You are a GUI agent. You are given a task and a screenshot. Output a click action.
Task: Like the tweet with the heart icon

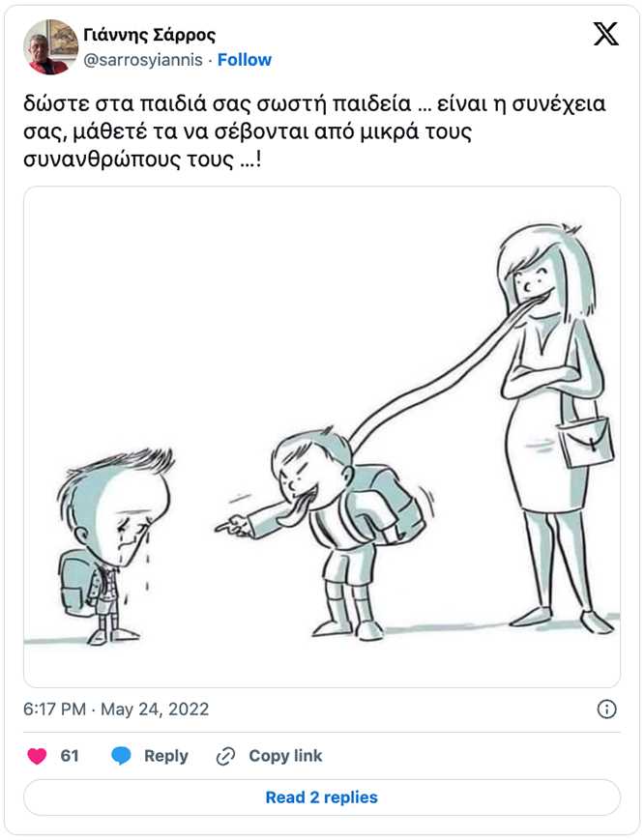tap(37, 756)
